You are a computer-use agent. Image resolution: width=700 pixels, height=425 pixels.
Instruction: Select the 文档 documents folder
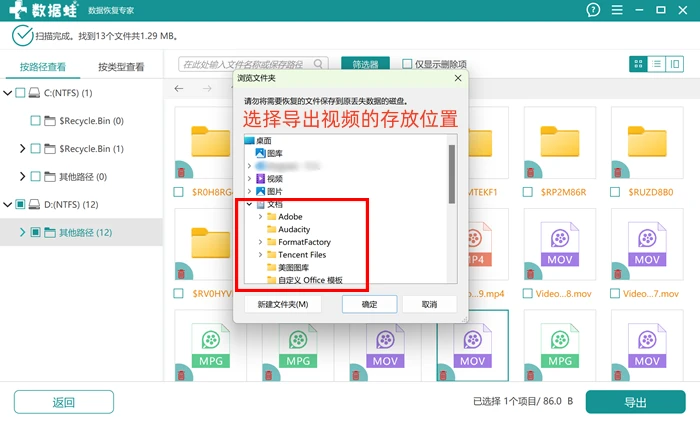point(269,204)
